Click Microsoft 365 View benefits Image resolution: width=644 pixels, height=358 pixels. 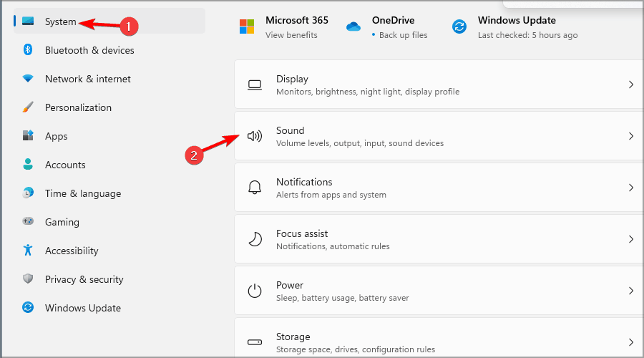pos(291,35)
